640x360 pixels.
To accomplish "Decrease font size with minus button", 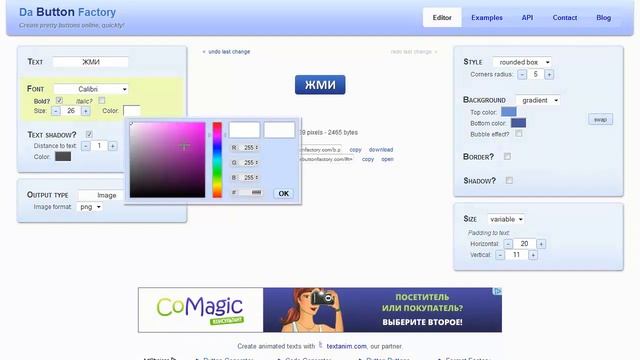I will pyautogui.click(x=56, y=111).
